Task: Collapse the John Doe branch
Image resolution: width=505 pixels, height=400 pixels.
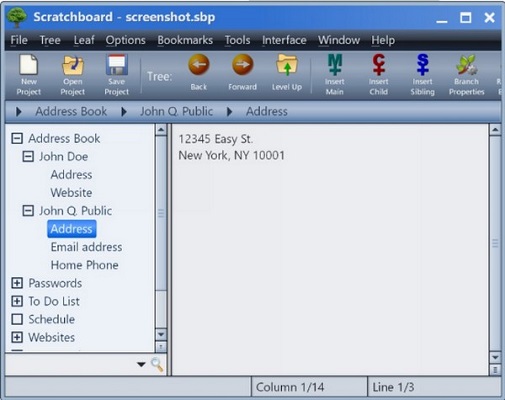Action: pos(28,156)
